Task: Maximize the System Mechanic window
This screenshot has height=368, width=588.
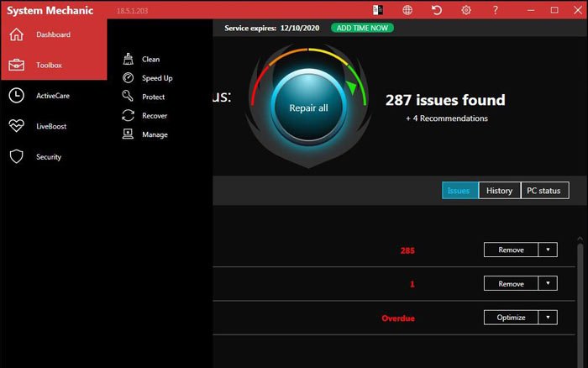Action: pos(554,10)
